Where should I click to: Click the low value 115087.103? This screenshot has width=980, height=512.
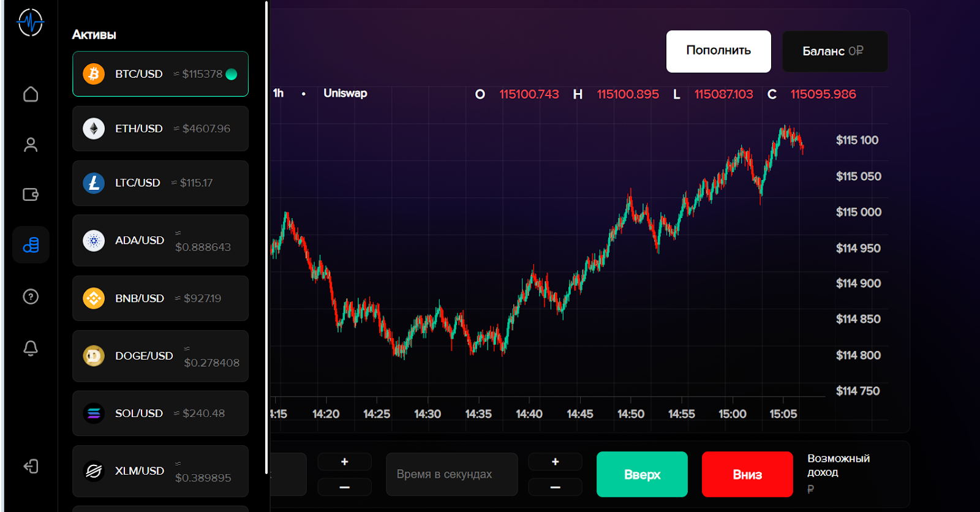tap(723, 94)
